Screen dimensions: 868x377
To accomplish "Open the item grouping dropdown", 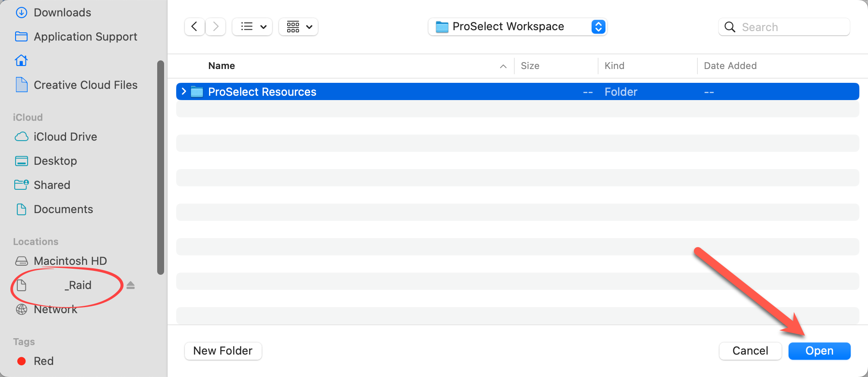I will click(299, 27).
